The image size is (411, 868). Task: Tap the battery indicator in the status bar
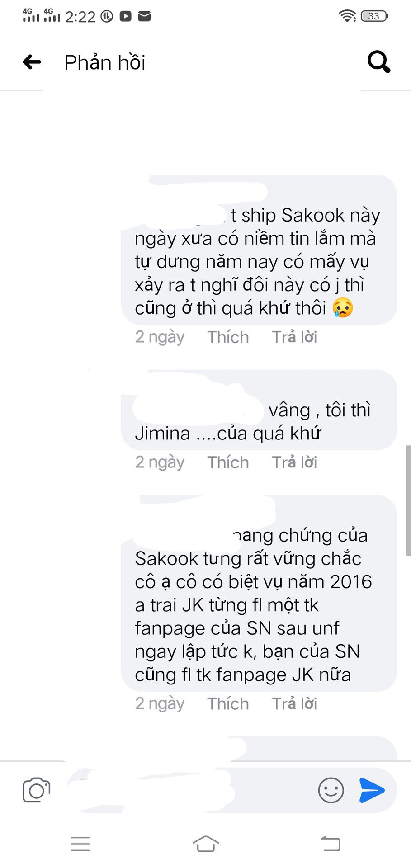(374, 16)
